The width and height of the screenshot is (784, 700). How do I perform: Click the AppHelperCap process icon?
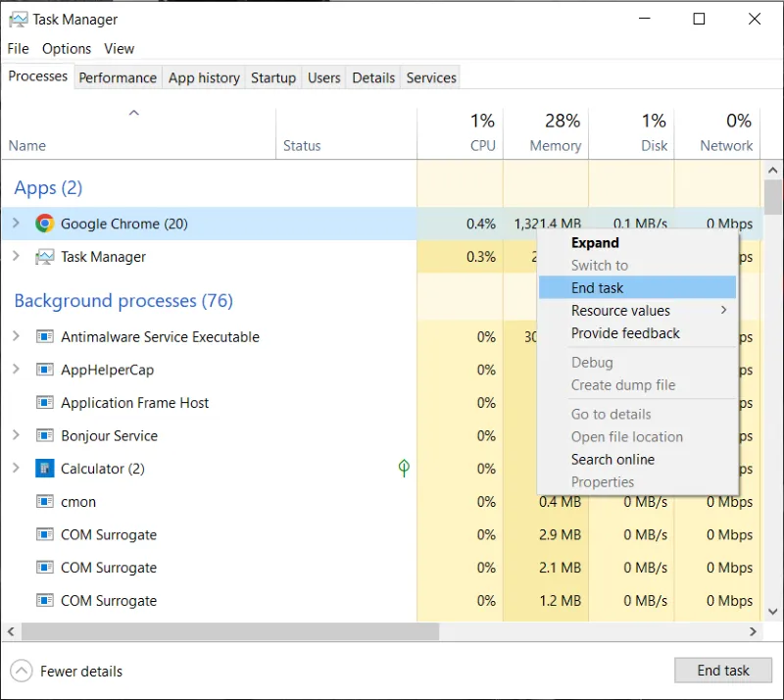click(x=44, y=370)
